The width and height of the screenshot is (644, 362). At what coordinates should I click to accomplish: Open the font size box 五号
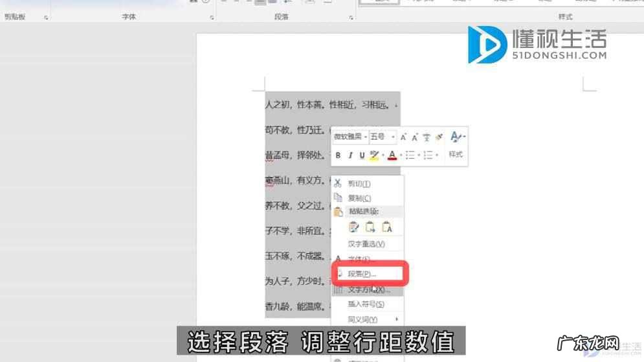tap(383, 137)
